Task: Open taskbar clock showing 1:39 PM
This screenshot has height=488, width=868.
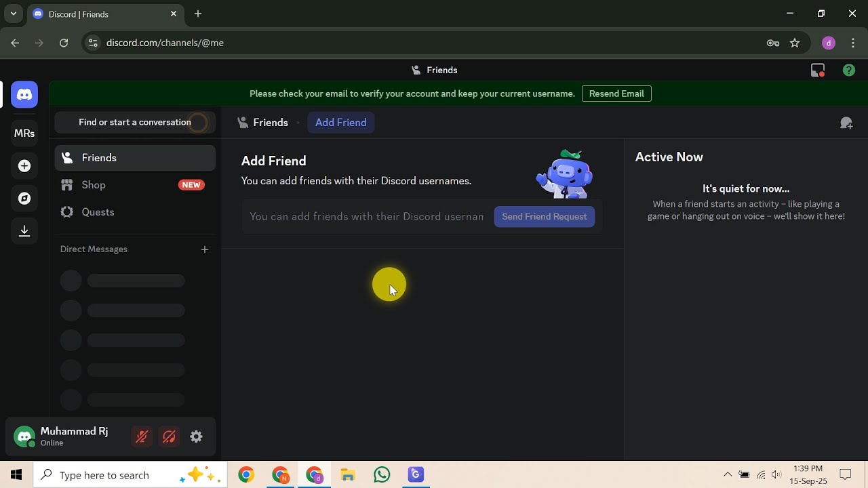Action: pos(808,475)
